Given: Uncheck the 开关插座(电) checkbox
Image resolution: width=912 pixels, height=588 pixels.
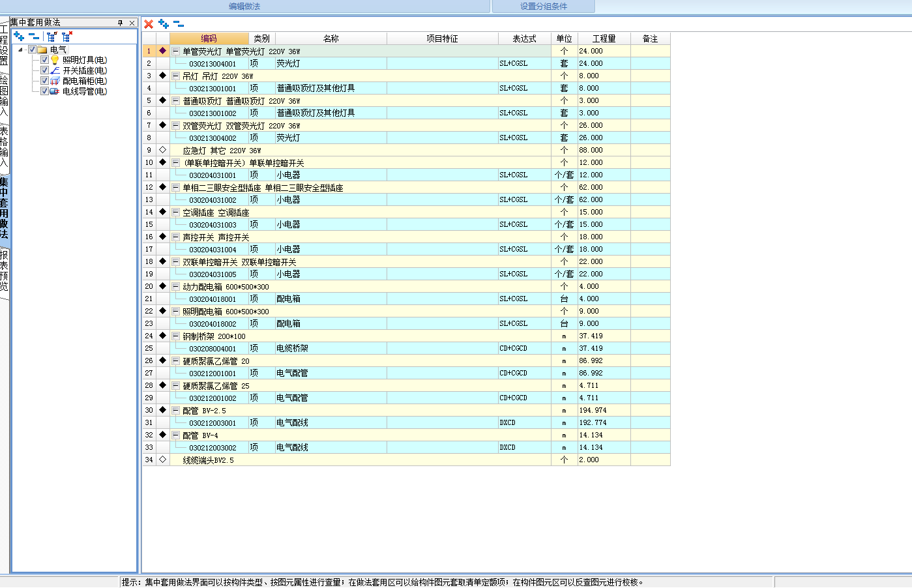Looking at the screenshot, I should click(45, 70).
